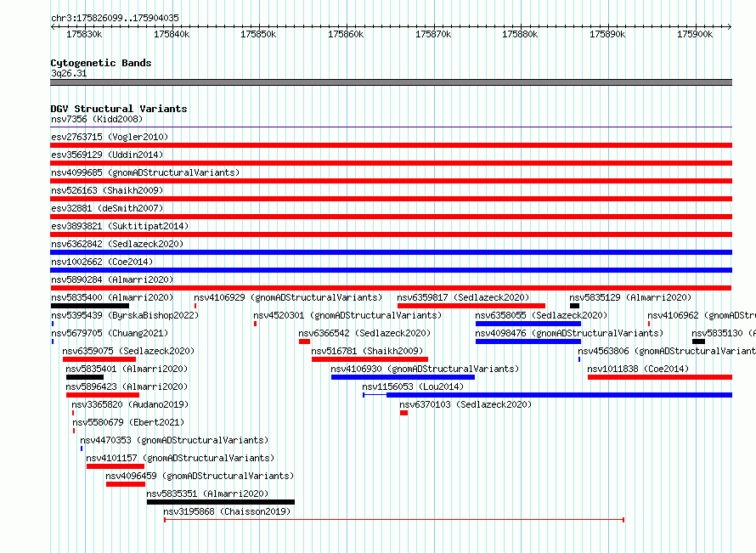Viewport: 756px width, 553px height.
Task: Select nsv4101157 (gnomADStructuralVariants) red bar
Action: tap(116, 466)
